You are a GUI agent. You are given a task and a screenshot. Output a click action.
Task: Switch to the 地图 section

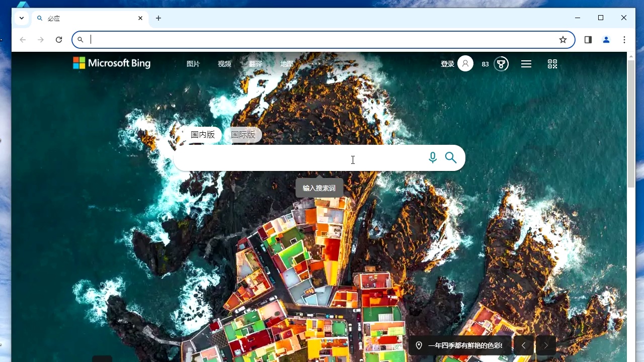[286, 64]
